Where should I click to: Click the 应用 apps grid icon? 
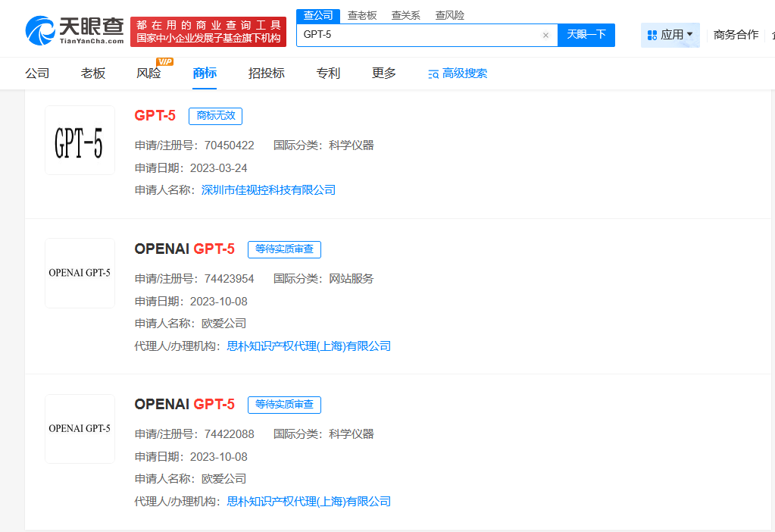tap(652, 35)
